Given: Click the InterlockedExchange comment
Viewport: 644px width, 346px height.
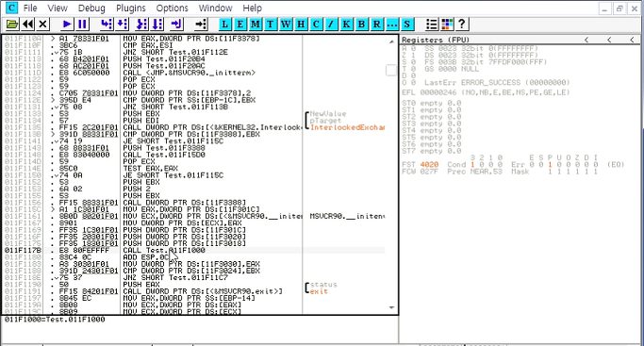Looking at the screenshot, I should [348, 127].
